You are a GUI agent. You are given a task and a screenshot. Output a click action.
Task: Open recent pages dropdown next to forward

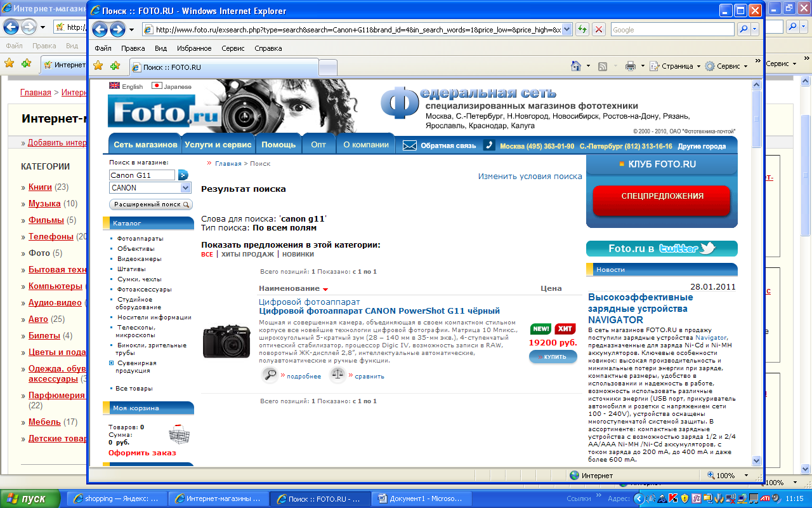tap(132, 30)
